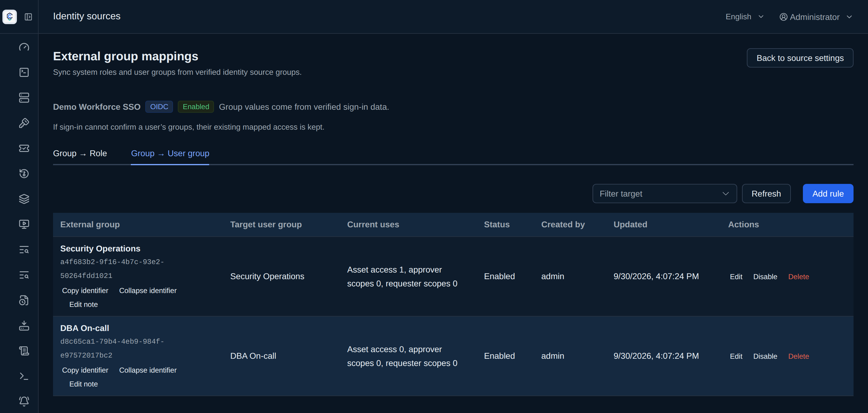The width and height of the screenshot is (868, 413).
Task: Edit note for Security Operations
Action: coord(83,304)
